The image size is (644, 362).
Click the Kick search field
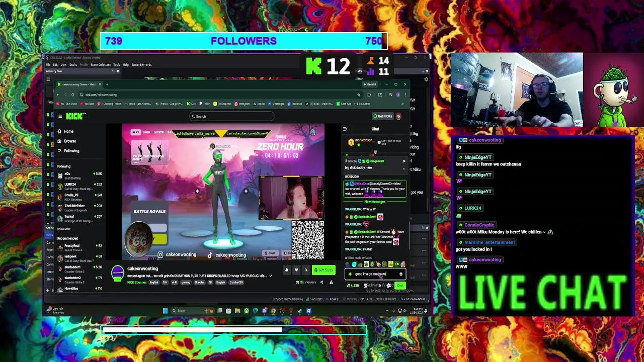232,116
